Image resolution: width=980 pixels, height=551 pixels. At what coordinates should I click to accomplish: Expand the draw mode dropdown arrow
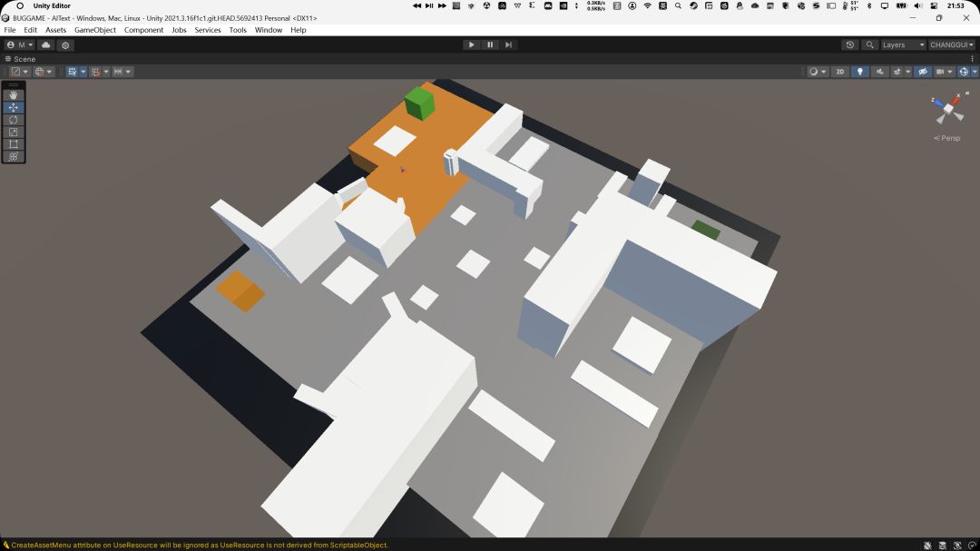point(824,72)
